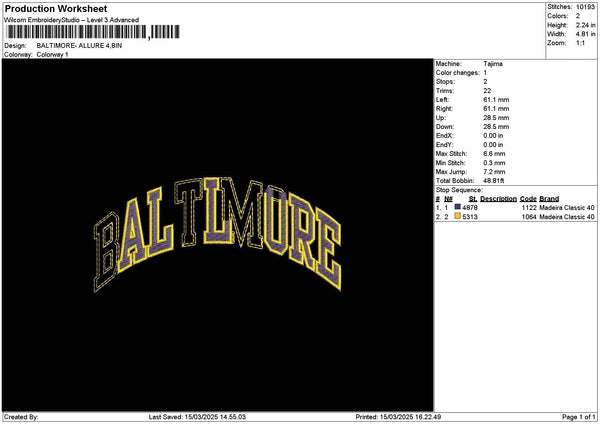Click the 'Created By:' footer label
This screenshot has height=424, width=600.
click(21, 417)
